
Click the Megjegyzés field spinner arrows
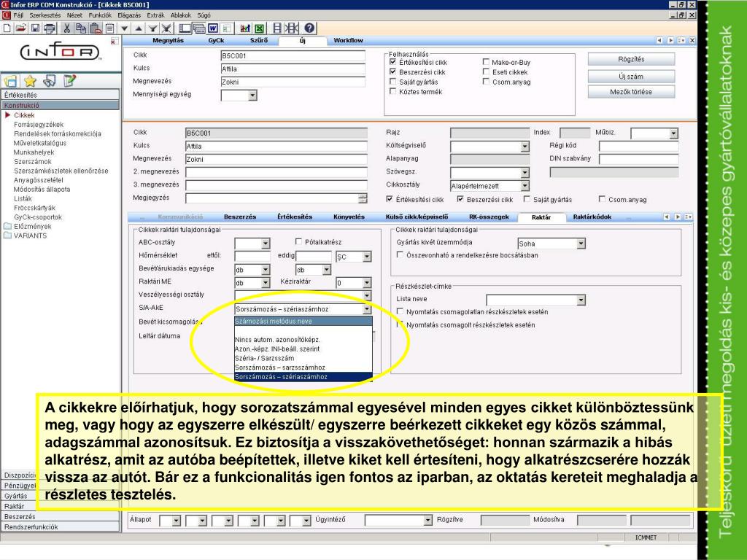pos(363,198)
